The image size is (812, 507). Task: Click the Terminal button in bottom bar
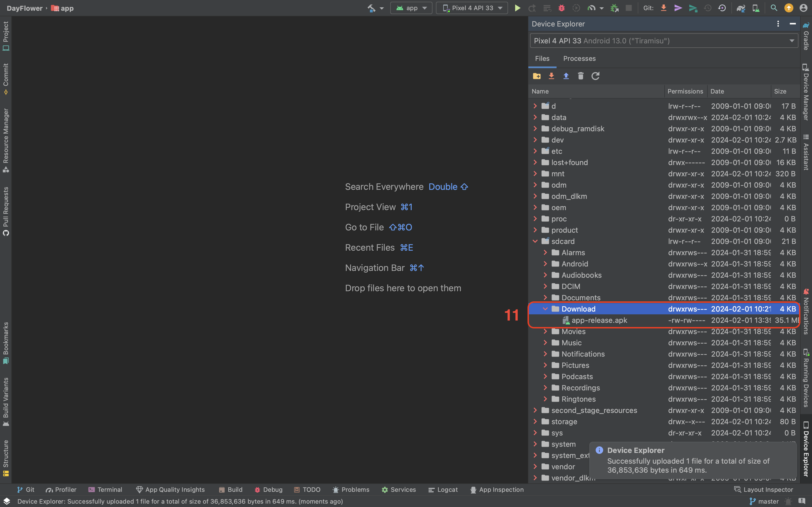(105, 490)
